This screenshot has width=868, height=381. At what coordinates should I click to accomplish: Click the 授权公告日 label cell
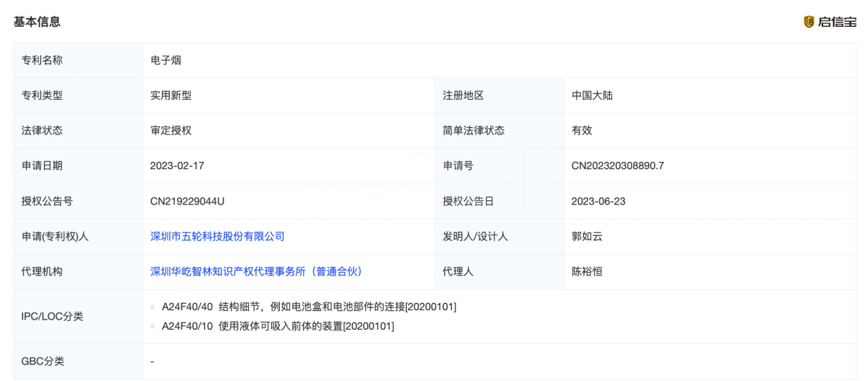pos(499,202)
